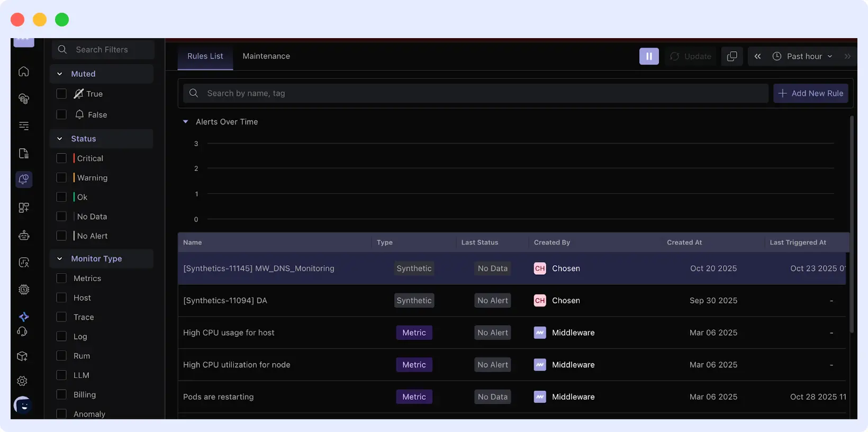Switch to the Maintenance tab

[x=266, y=56]
